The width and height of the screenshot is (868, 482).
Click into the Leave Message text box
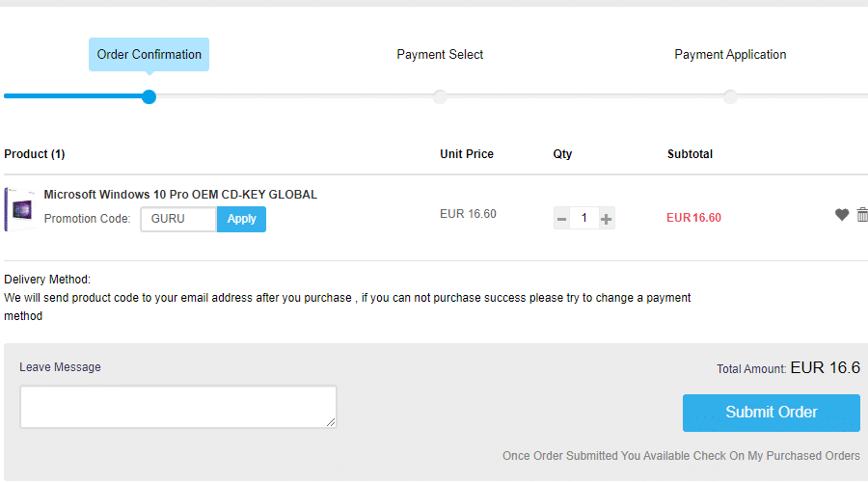[x=178, y=407]
